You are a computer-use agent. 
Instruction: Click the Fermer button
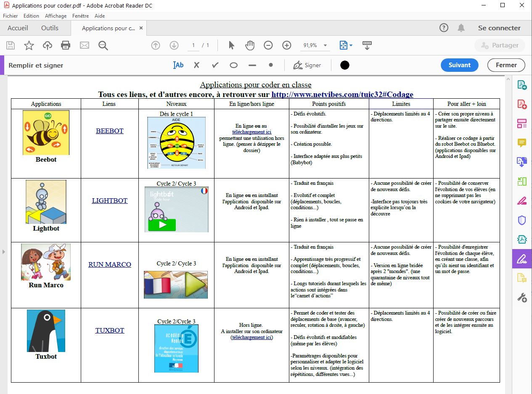pyautogui.click(x=506, y=65)
